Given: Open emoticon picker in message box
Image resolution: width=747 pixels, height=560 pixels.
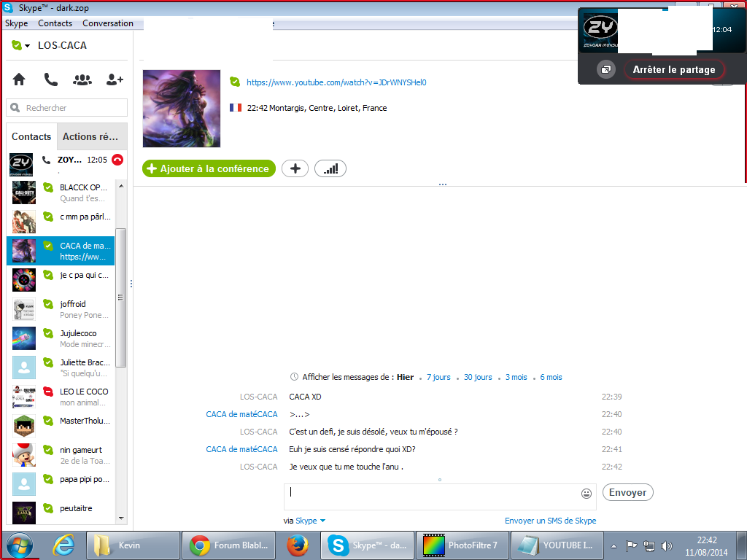Looking at the screenshot, I should pyautogui.click(x=587, y=494).
